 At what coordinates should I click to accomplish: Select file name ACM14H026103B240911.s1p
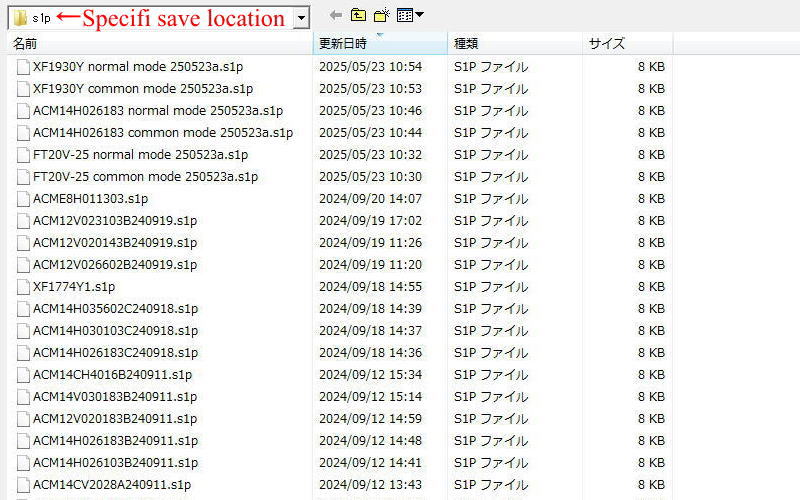click(115, 463)
